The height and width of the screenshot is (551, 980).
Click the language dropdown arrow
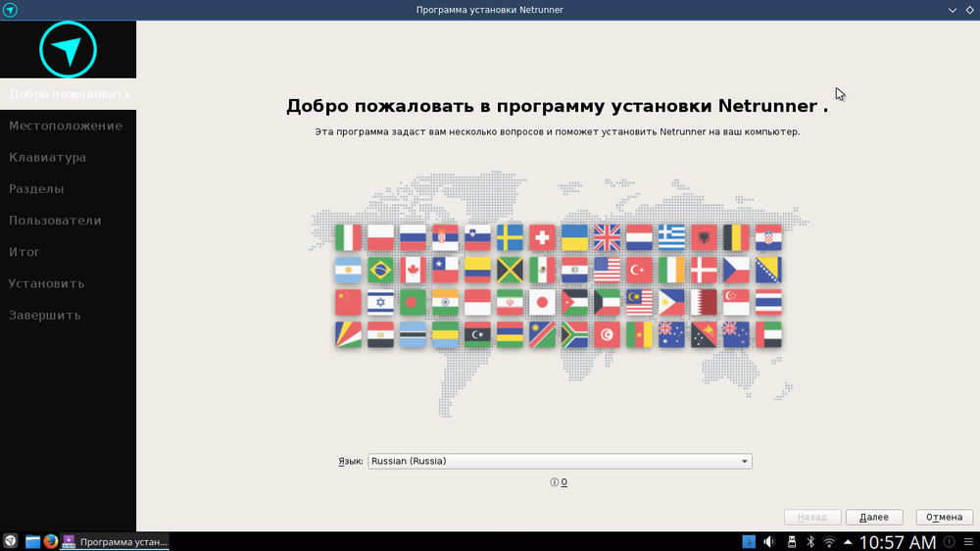pos(745,462)
